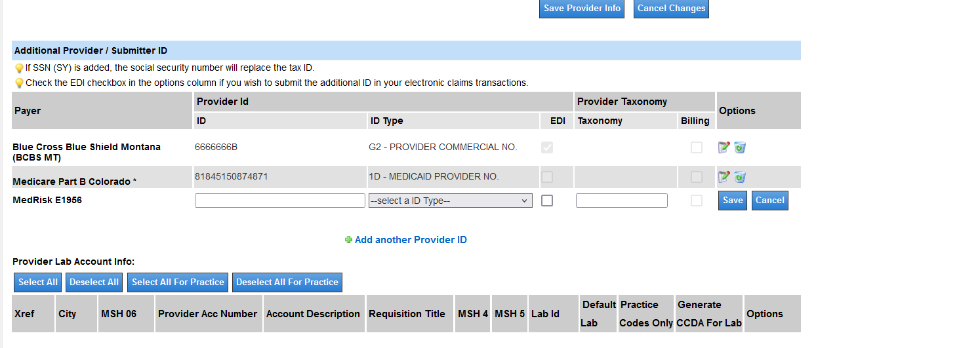Click Cancel Changes button
Screen dimensions: 980x348
pyautogui.click(x=671, y=9)
